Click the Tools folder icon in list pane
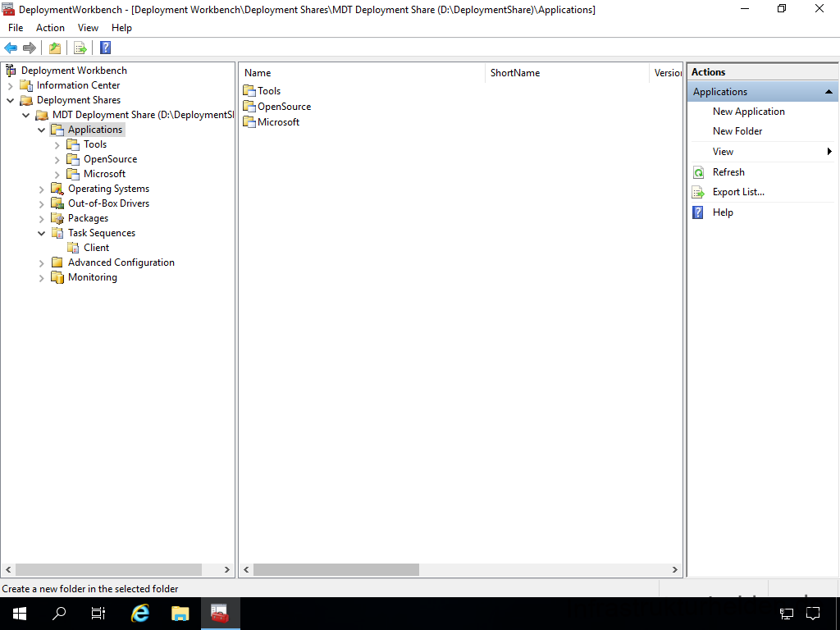Screen dimensions: 840x630 coord(249,90)
